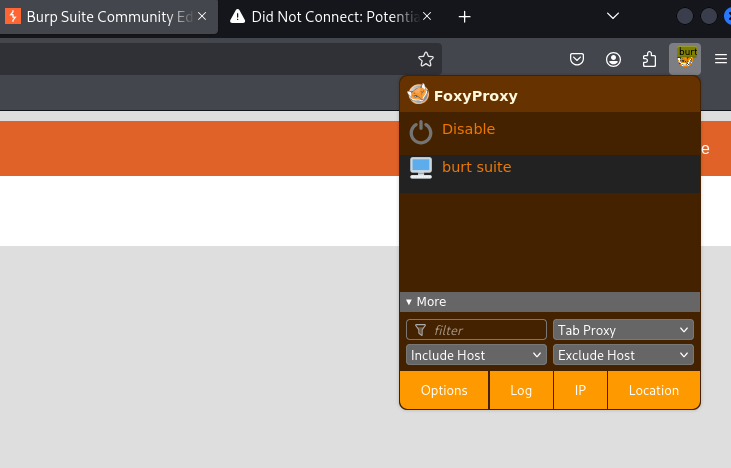Click the Location button
The height and width of the screenshot is (468, 731).
[654, 390]
